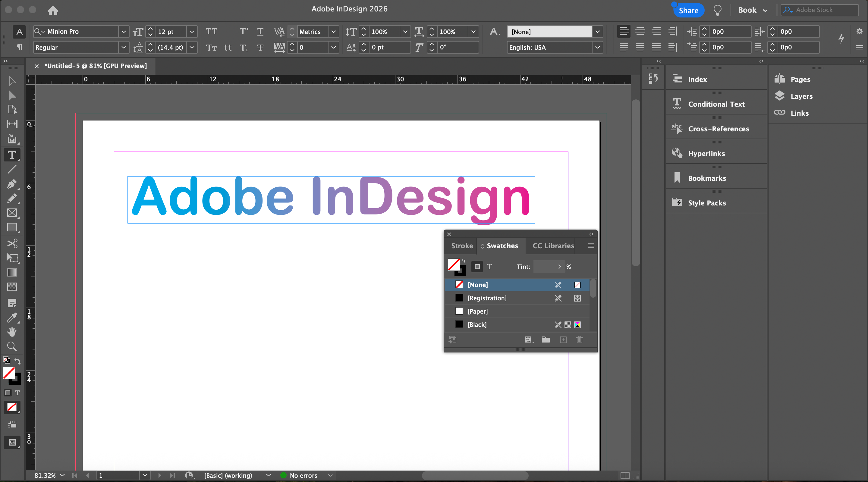This screenshot has height=482, width=868.
Task: Toggle All Caps formatting
Action: pos(211,32)
